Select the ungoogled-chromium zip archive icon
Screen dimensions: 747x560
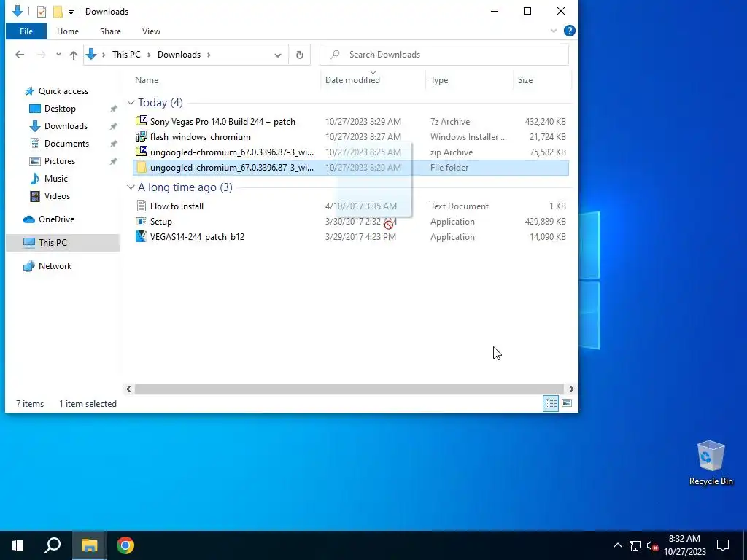(142, 152)
